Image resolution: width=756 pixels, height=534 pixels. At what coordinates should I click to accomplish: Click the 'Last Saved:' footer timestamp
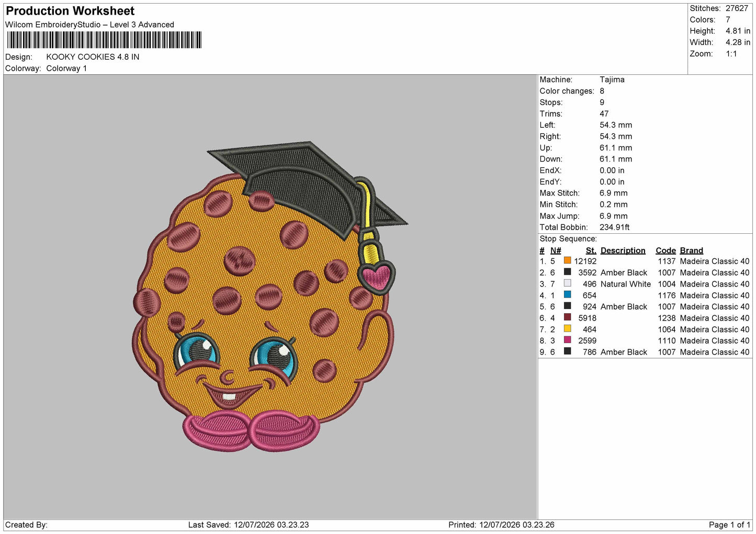click(249, 525)
